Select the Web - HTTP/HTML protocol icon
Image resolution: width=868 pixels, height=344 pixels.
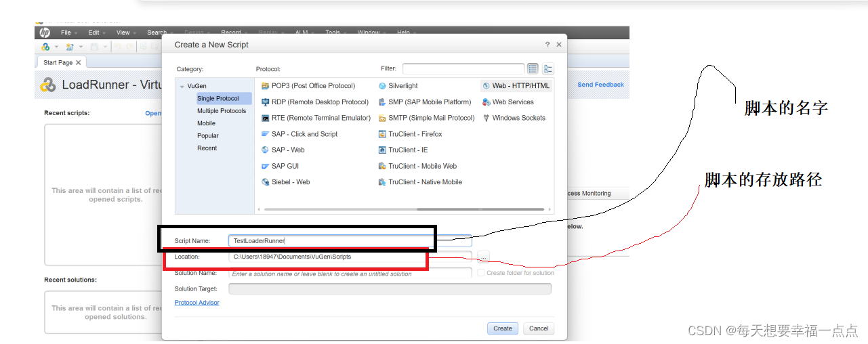[x=487, y=86]
